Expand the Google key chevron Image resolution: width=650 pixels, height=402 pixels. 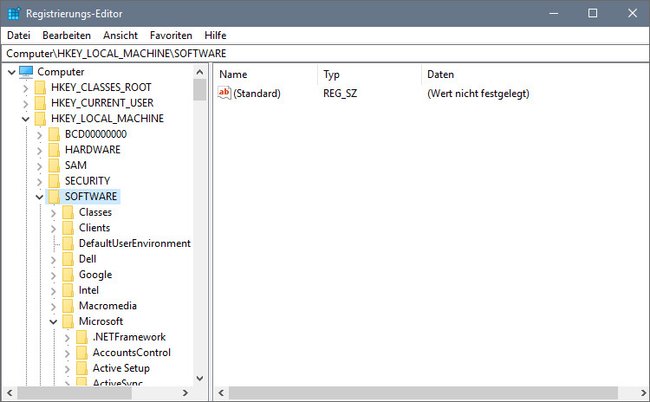pyautogui.click(x=53, y=275)
